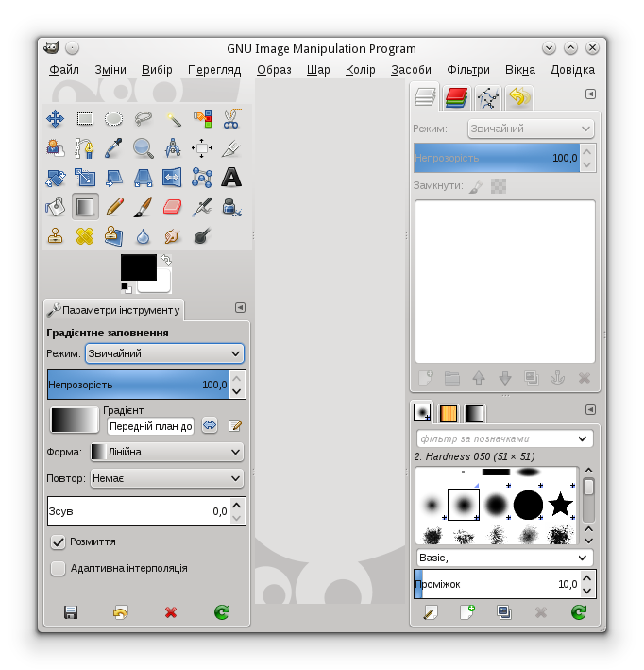Select the Ink tool

pyautogui.click(x=231, y=207)
